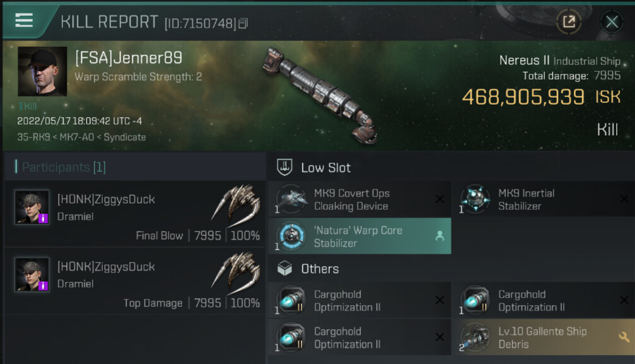Click the share kill report icon
The height and width of the screenshot is (364, 635).
tap(569, 21)
